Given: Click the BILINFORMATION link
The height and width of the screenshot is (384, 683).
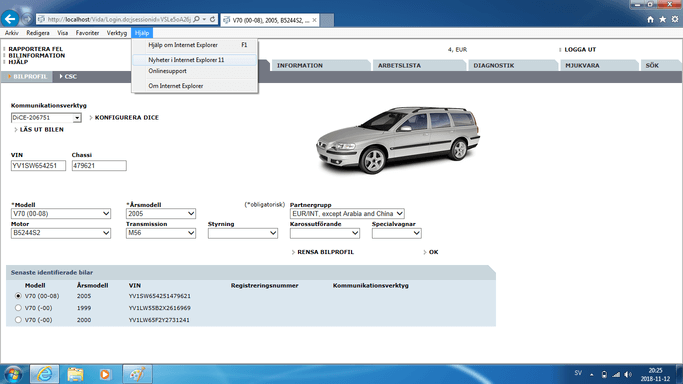Looking at the screenshot, I should coord(37,56).
